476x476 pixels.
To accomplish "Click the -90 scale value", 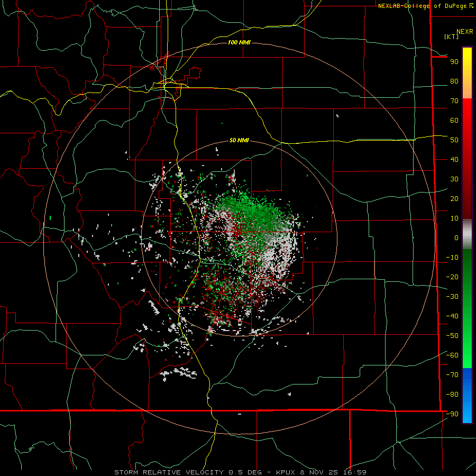I will tap(452, 414).
